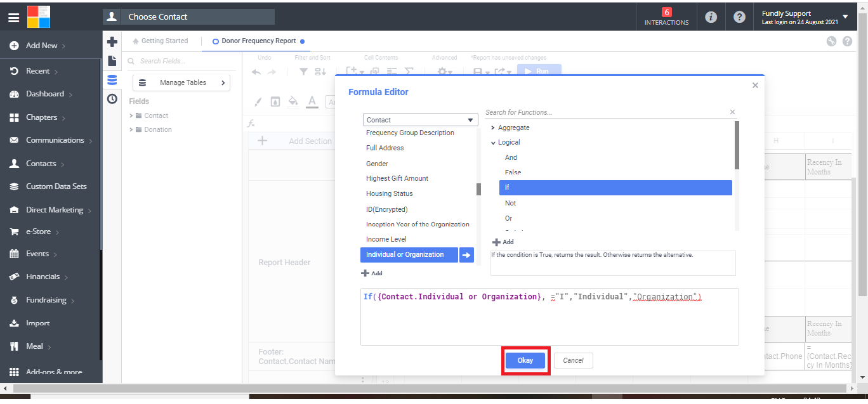Click the Search Fields input
868x404 pixels.
(x=181, y=61)
